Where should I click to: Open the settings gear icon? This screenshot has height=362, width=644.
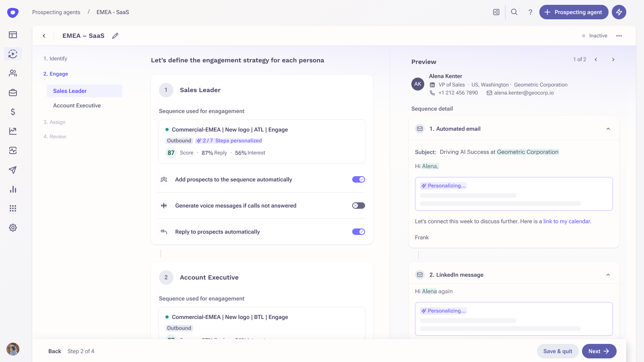13,228
